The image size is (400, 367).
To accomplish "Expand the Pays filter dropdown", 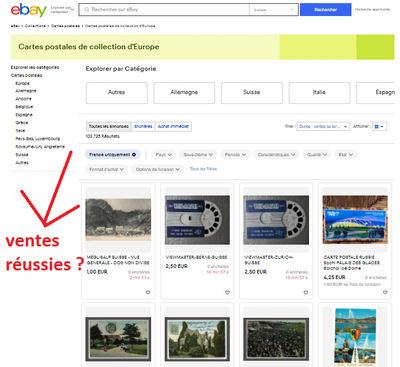I will (164, 155).
